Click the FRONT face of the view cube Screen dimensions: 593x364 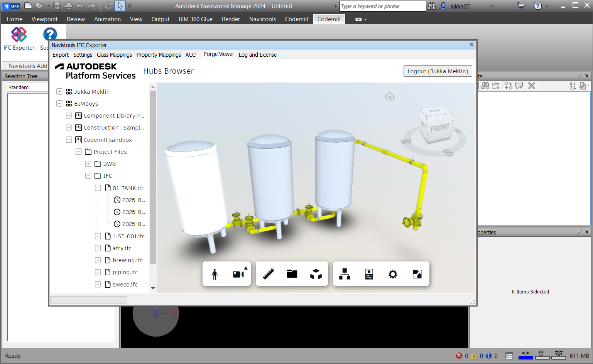(440, 128)
